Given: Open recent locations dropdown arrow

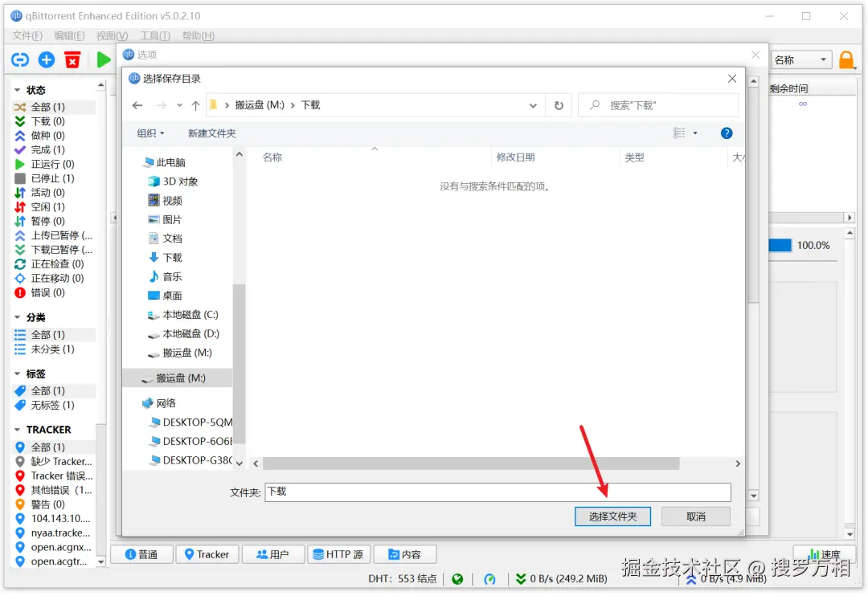Looking at the screenshot, I should tap(178, 105).
